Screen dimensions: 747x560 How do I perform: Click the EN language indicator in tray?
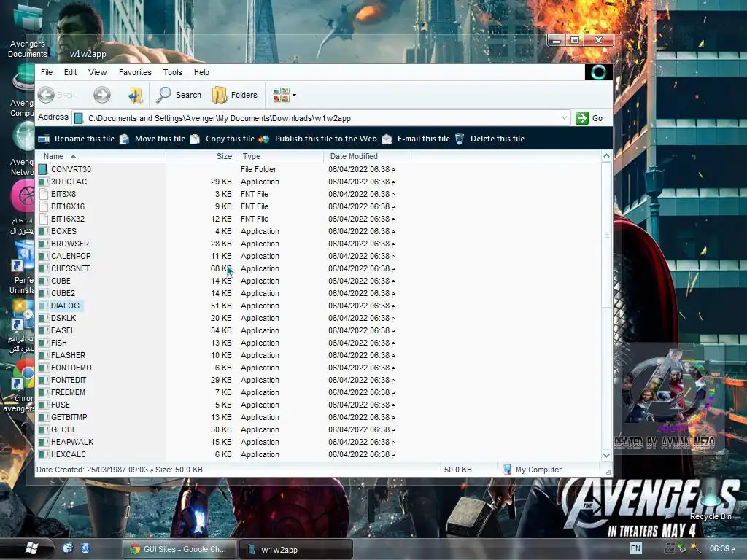pos(635,548)
